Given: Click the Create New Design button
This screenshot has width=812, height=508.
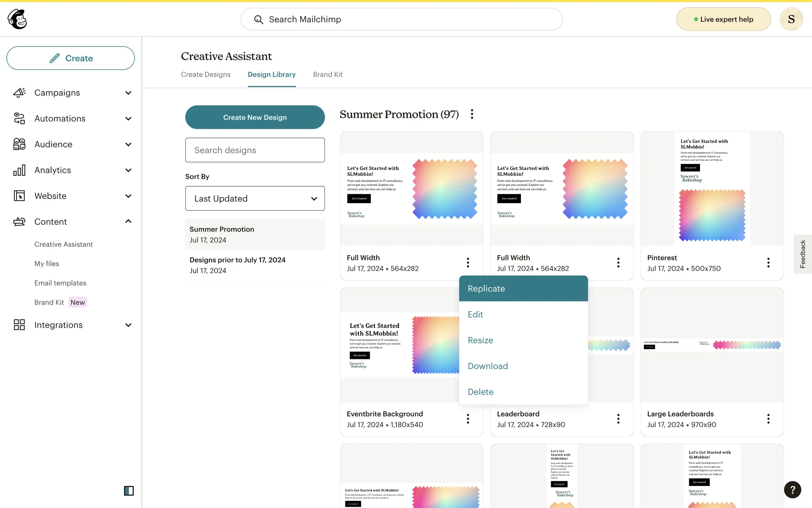Looking at the screenshot, I should pos(255,117).
